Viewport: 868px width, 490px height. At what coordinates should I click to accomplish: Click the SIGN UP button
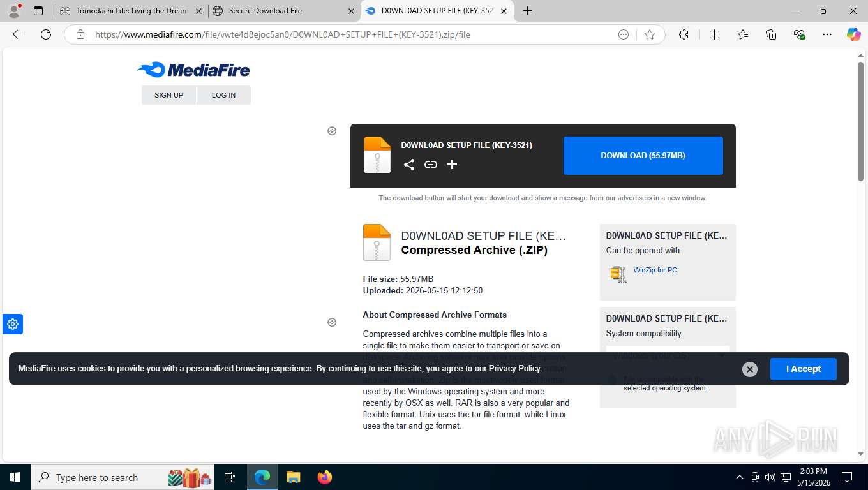click(168, 95)
